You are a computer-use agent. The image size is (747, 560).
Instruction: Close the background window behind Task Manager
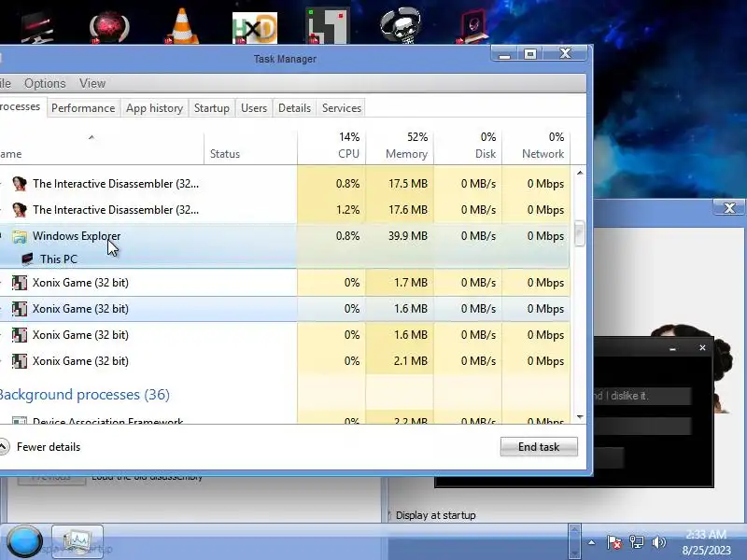(729, 208)
